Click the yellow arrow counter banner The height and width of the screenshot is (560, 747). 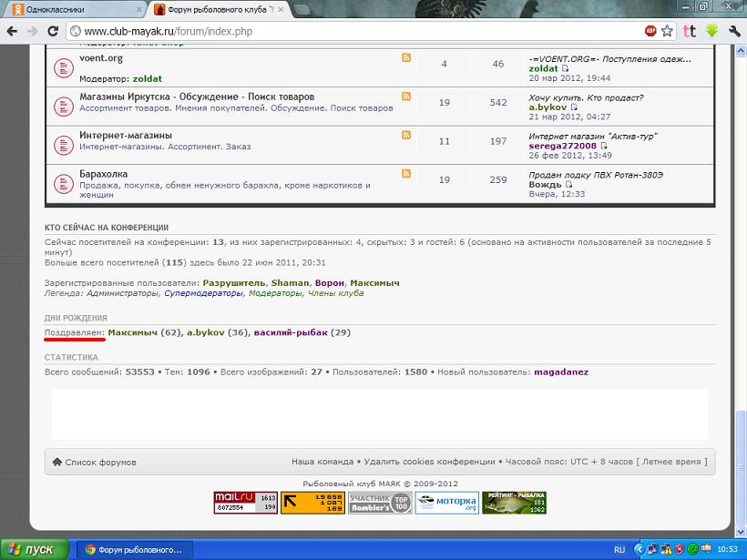point(312,503)
